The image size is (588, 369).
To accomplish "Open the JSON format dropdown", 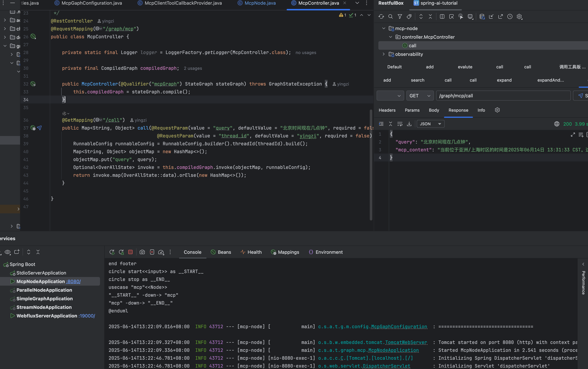I will tap(430, 124).
